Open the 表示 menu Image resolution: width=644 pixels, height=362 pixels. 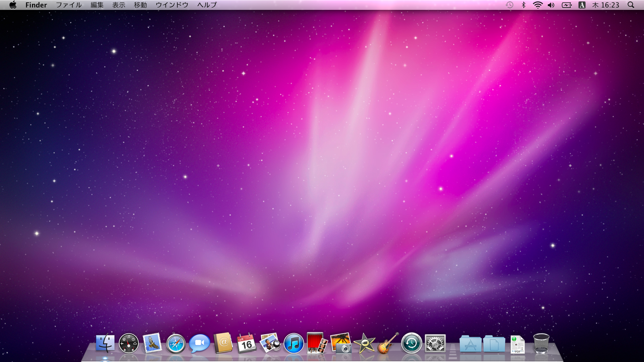[x=119, y=5]
